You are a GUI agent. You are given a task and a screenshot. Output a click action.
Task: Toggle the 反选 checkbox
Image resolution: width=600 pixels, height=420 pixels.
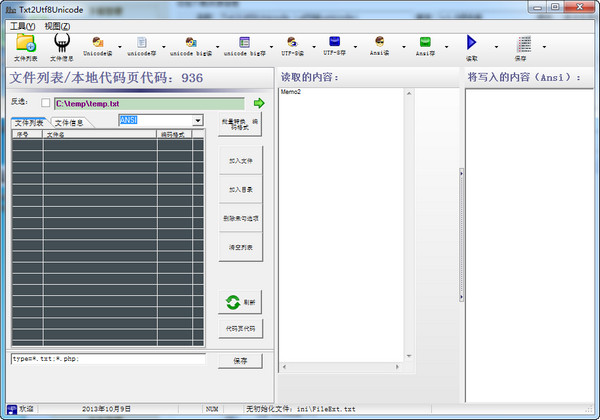pos(45,102)
